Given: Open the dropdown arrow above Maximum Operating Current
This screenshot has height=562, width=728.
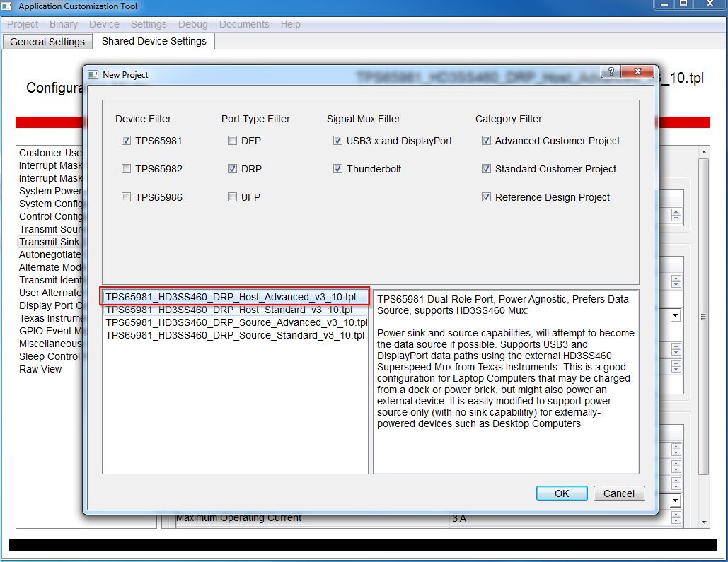Looking at the screenshot, I should pyautogui.click(x=676, y=500).
